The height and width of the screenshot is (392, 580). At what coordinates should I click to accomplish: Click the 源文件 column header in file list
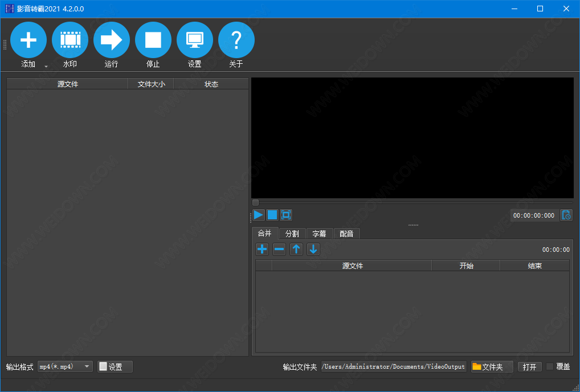pos(67,84)
